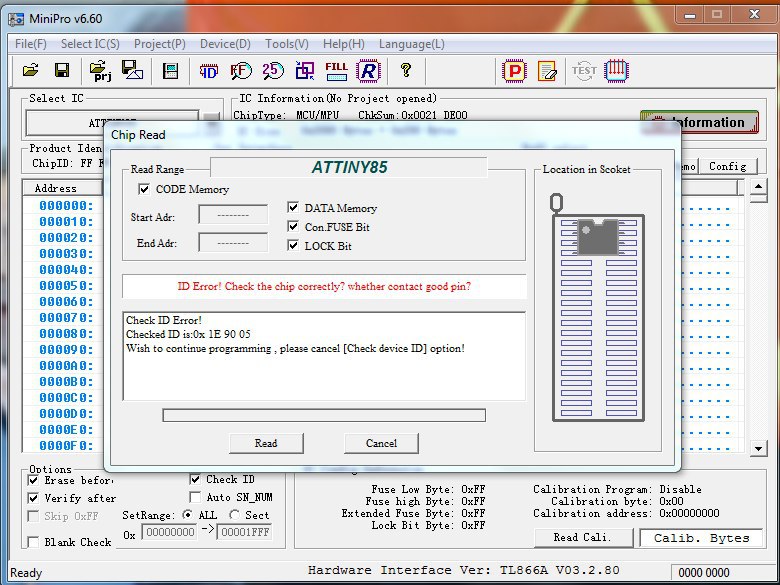Click the scroll down arrow of hex view

[759, 448]
